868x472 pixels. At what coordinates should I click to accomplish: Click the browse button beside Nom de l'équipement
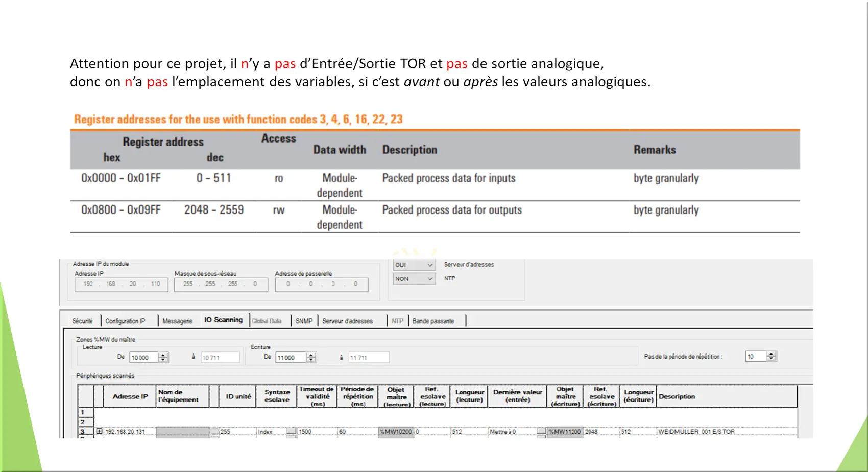click(x=214, y=432)
